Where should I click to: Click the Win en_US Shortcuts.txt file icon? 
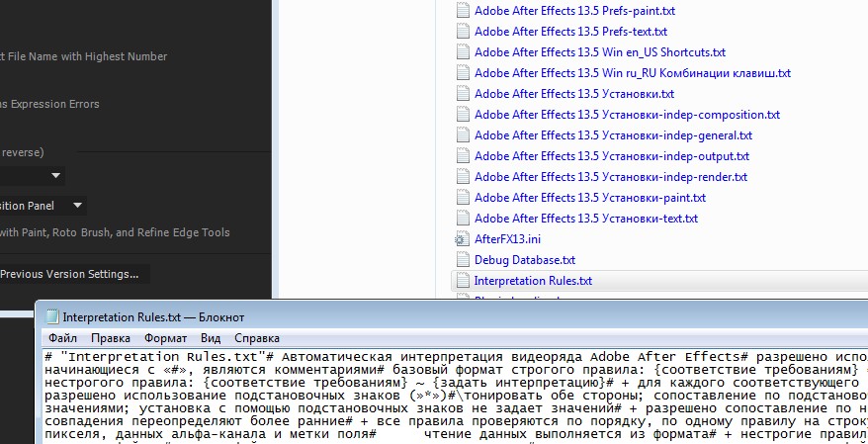[462, 52]
